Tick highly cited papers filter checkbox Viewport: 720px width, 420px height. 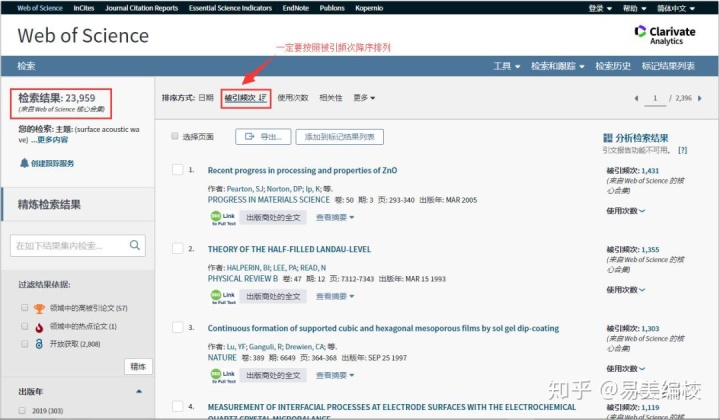(x=25, y=308)
